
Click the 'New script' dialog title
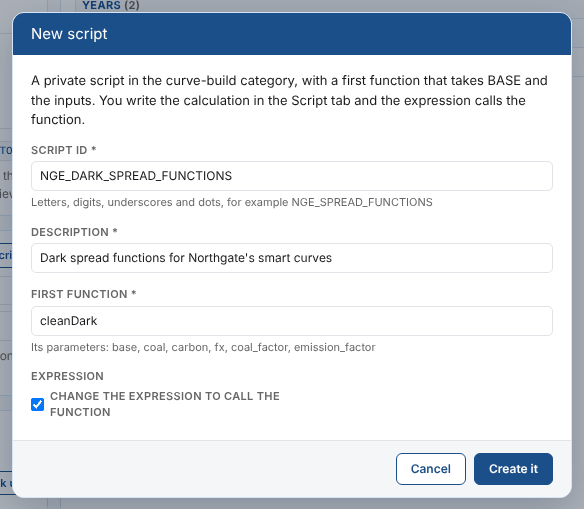pyautogui.click(x=69, y=34)
